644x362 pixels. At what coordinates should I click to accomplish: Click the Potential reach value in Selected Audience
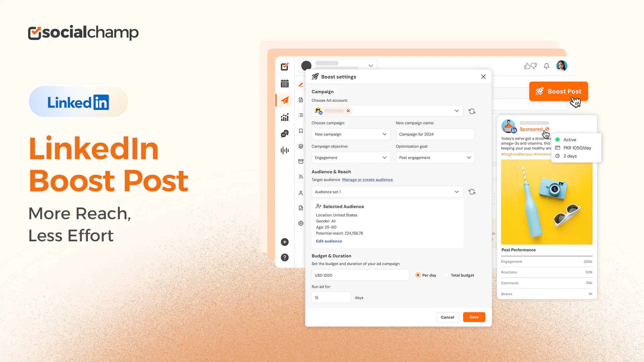tap(354, 233)
